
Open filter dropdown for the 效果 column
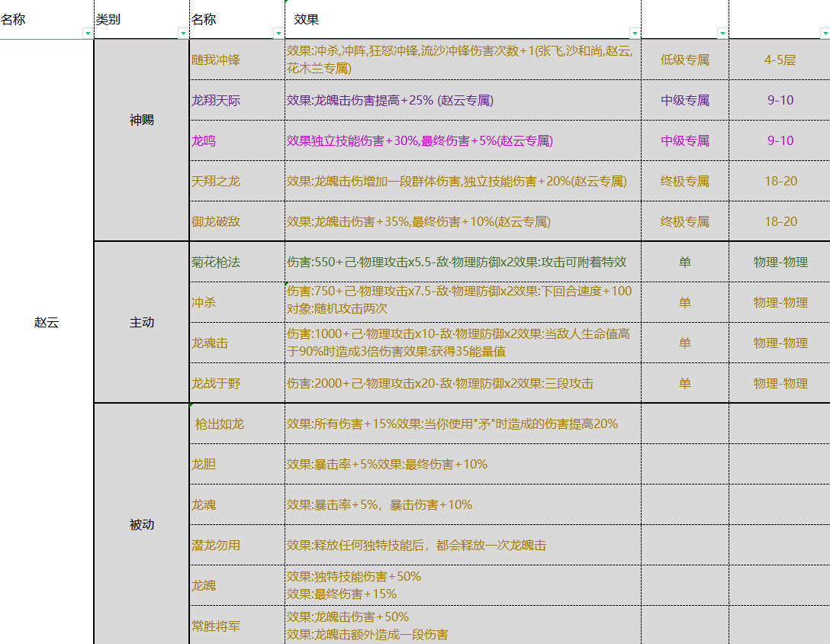(635, 34)
